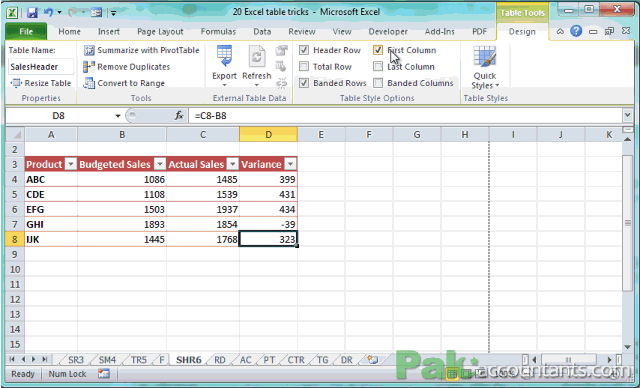This screenshot has width=640, height=388.
Task: Expand the Refresh dropdown arrow
Action: (257, 85)
